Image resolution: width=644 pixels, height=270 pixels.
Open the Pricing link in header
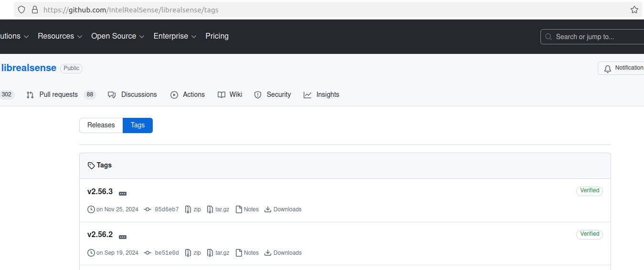[217, 36]
